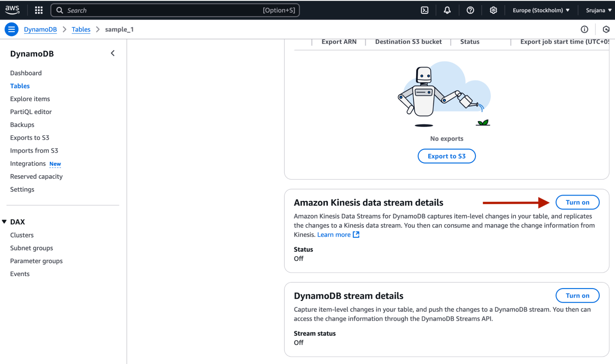
Task: Open the AWS services grid menu
Action: pyautogui.click(x=39, y=10)
